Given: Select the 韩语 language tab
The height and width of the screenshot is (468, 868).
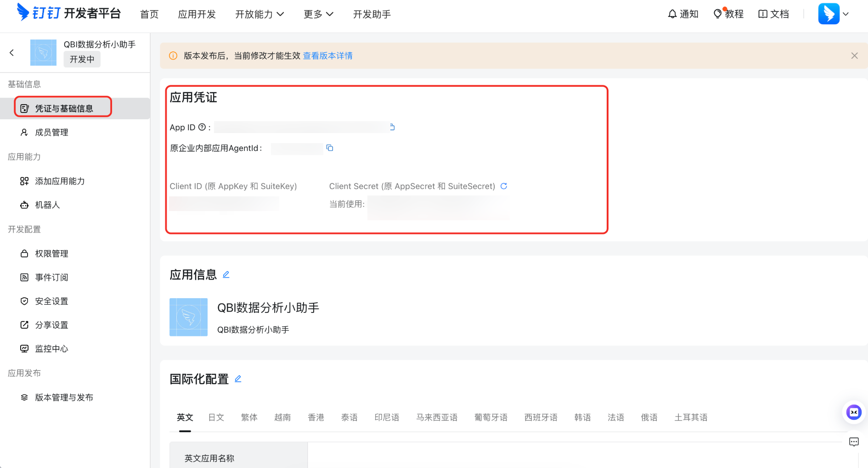Looking at the screenshot, I should point(583,418).
